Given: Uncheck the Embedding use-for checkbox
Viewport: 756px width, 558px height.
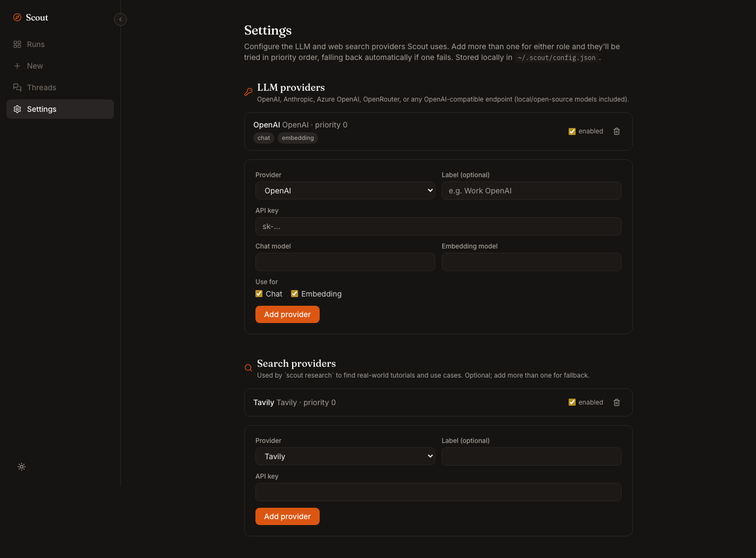Looking at the screenshot, I should point(295,294).
